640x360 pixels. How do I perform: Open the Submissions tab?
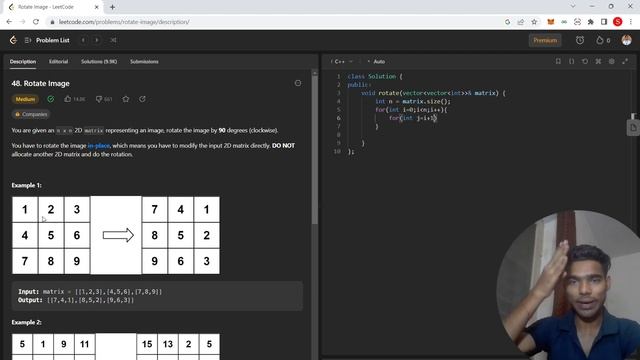(x=144, y=62)
